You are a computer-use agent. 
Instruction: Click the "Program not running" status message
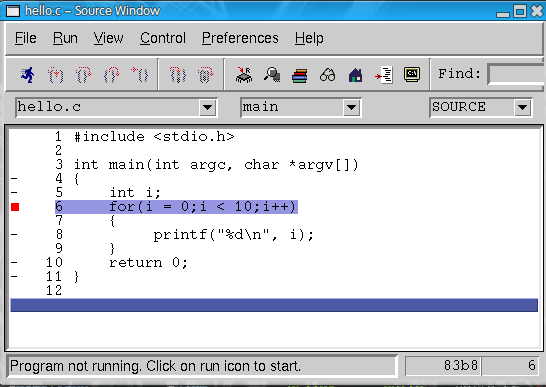point(155,366)
